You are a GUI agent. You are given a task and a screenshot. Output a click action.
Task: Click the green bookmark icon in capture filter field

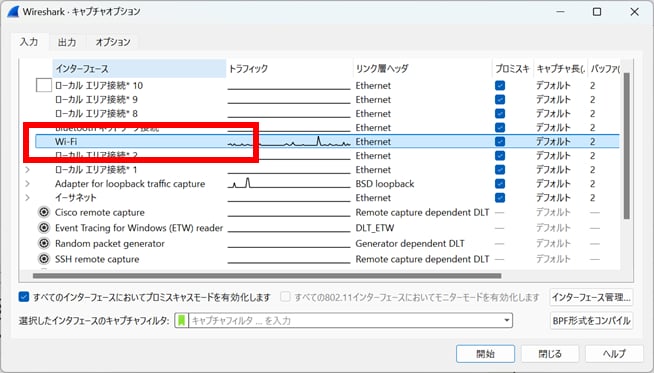point(181,320)
